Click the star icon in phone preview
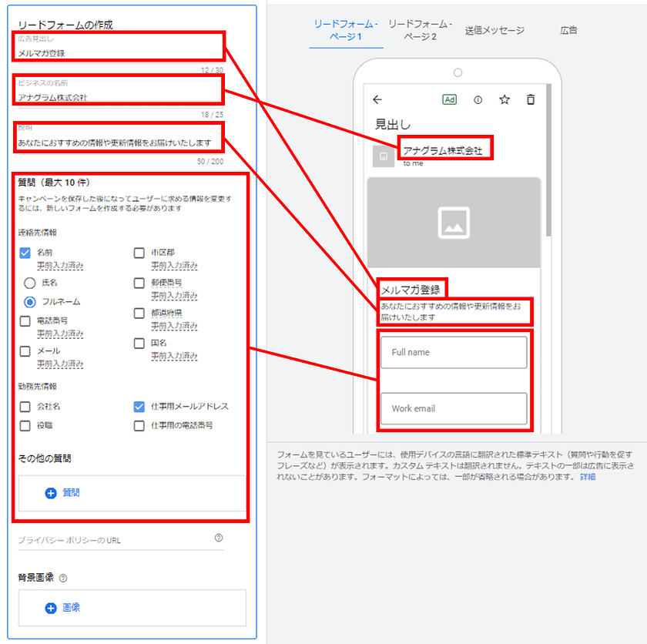Screen dimensions: 647x644 click(504, 99)
